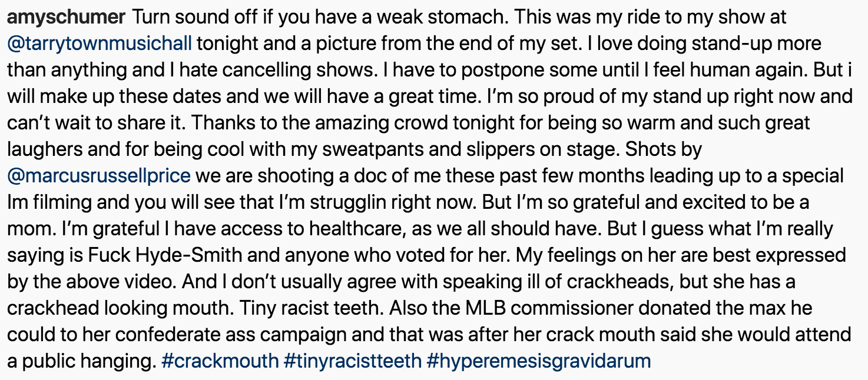Open the amyschumer profile username
This screenshot has height=380, width=868.
click(x=66, y=18)
